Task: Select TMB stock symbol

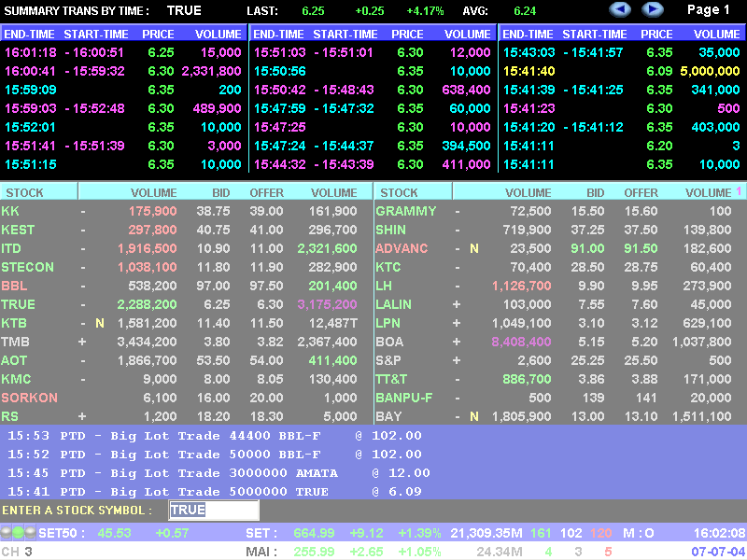Action: click(x=15, y=342)
